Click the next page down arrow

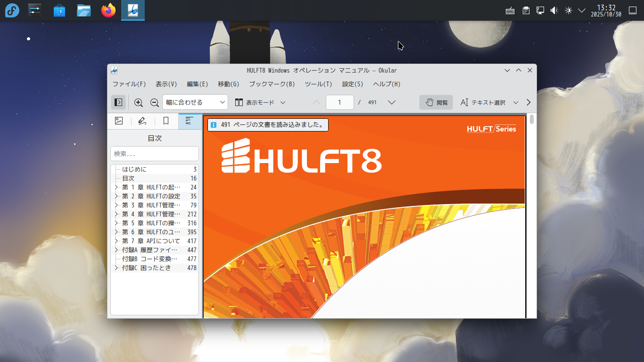tap(391, 102)
